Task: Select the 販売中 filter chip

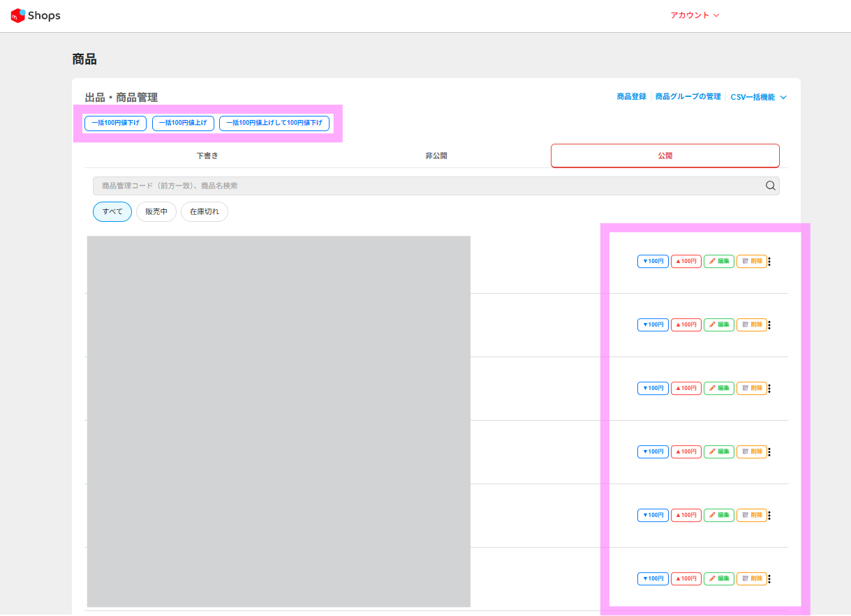Action: [x=156, y=211]
